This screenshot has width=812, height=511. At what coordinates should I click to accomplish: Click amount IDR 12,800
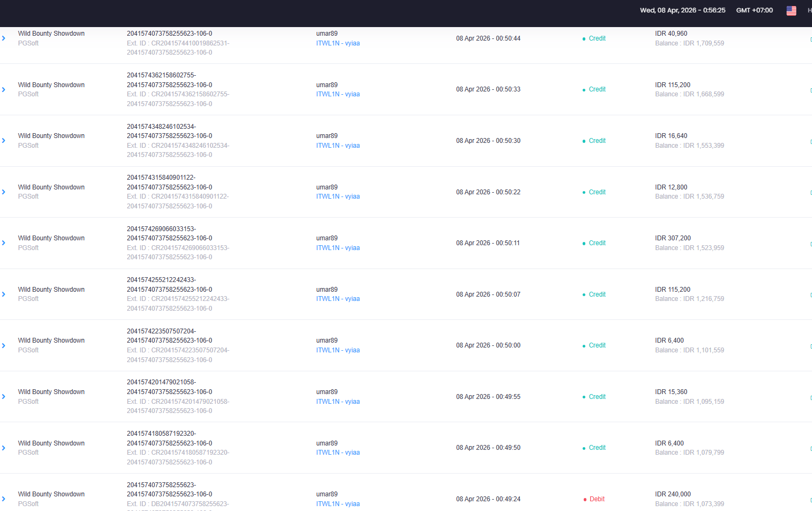click(671, 187)
